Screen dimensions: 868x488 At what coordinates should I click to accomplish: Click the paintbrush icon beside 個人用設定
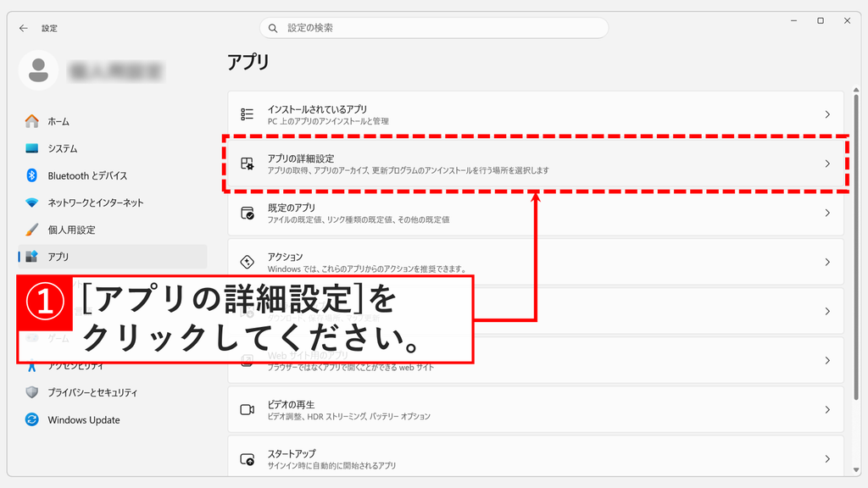[32, 230]
